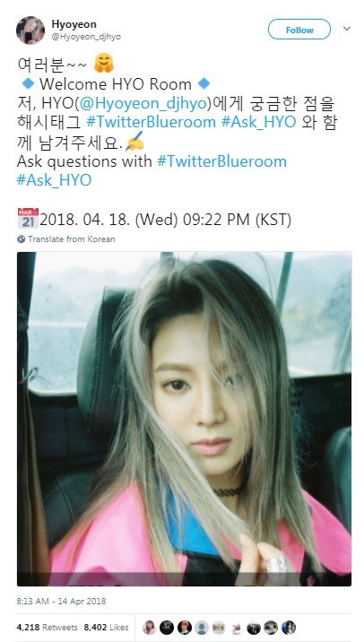
Task: View the 4,218 Retweets list
Action: coord(48,628)
